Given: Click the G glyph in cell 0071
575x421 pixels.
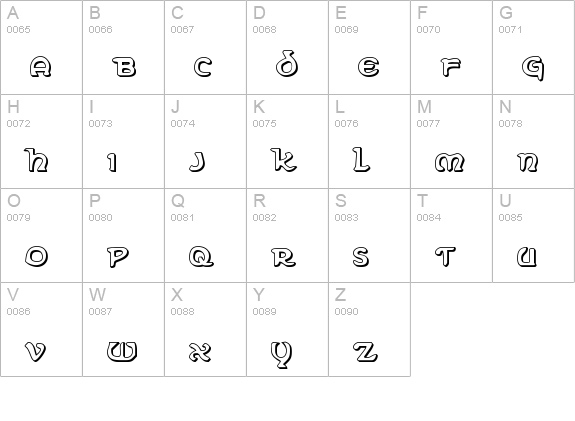Looking at the screenshot, I should click(x=533, y=68).
